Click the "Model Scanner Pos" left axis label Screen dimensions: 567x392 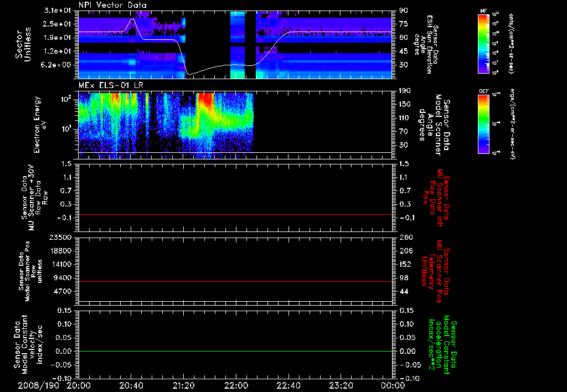(x=31, y=271)
